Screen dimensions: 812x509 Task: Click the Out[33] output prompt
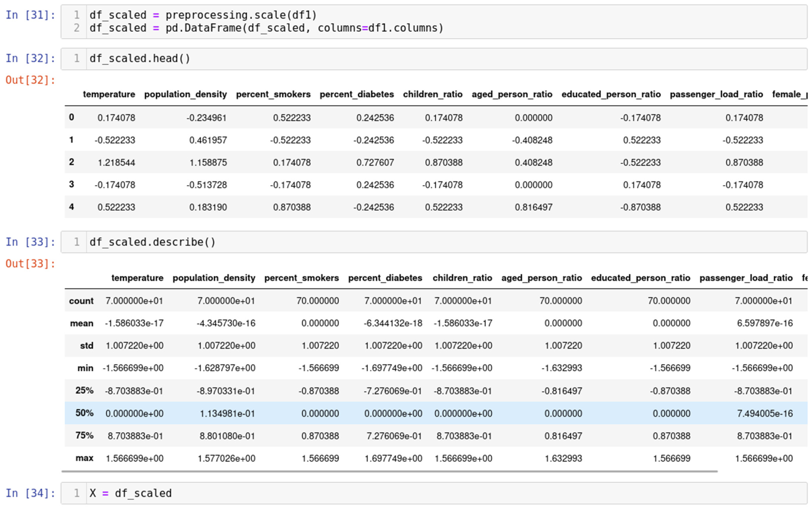30,264
